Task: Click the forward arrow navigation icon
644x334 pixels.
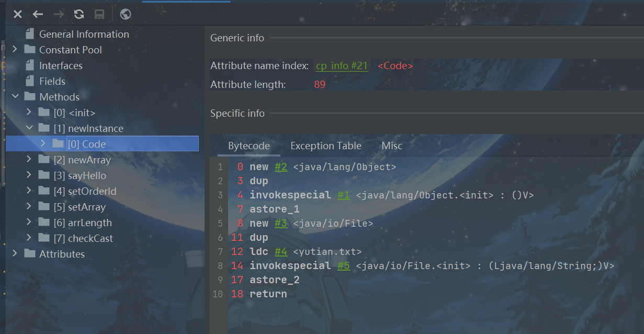Action: [58, 14]
